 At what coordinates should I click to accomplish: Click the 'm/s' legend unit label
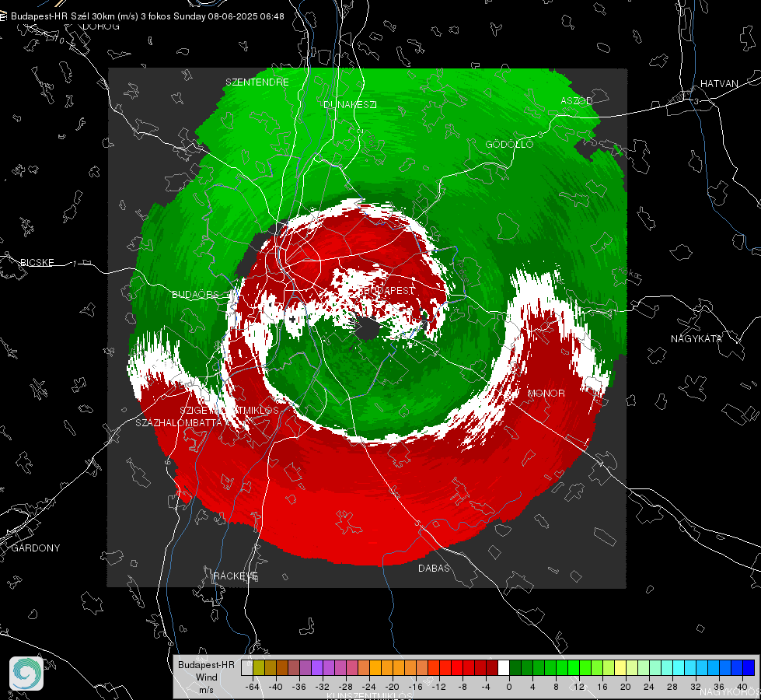click(x=206, y=690)
